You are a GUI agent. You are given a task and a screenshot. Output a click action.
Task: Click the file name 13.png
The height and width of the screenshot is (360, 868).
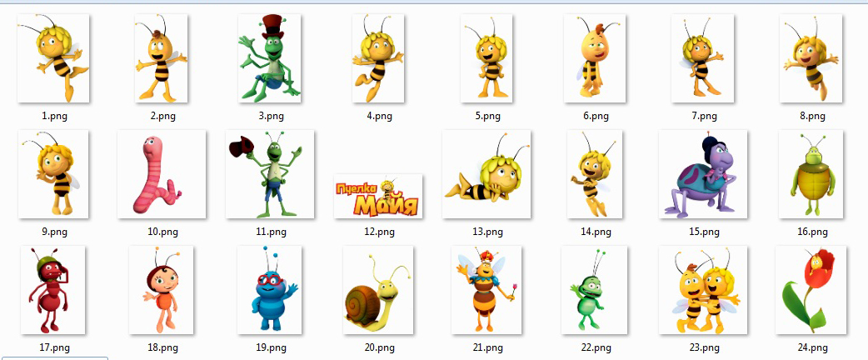click(487, 232)
